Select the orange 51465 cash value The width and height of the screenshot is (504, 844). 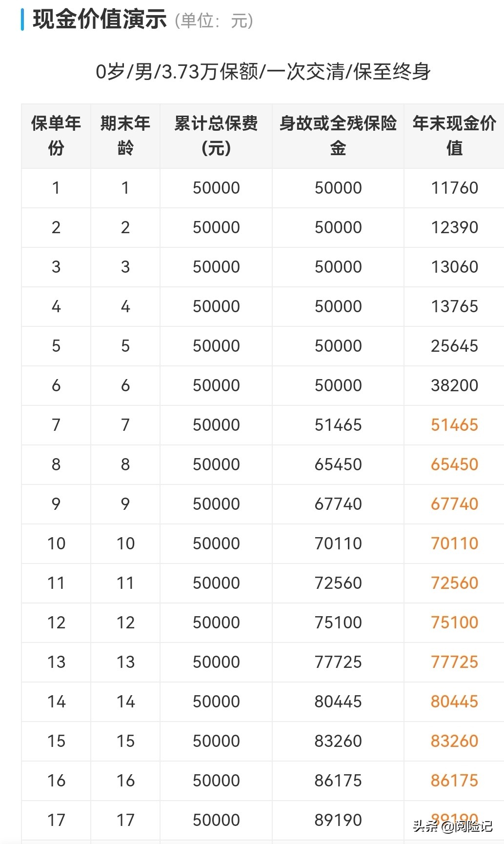454,425
